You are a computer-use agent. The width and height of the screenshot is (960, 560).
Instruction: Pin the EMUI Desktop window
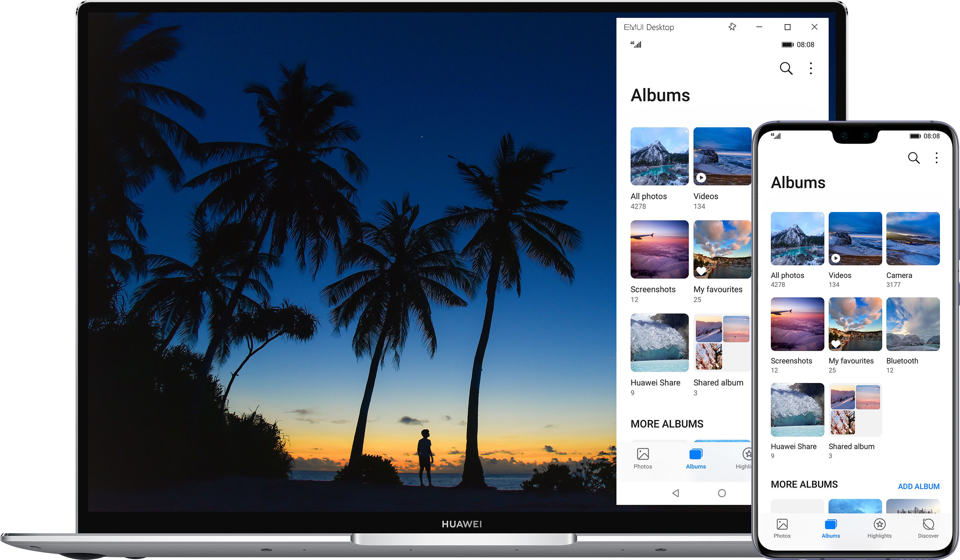coord(732,27)
